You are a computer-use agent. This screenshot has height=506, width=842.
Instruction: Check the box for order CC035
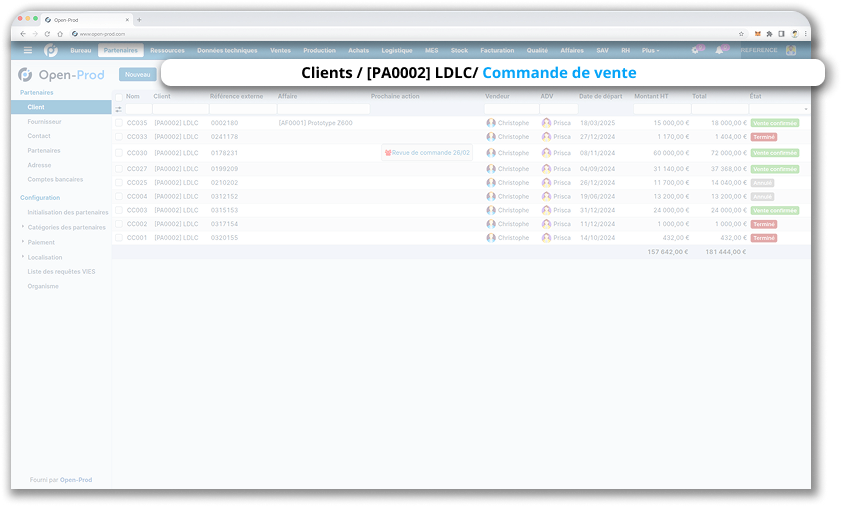(119, 123)
